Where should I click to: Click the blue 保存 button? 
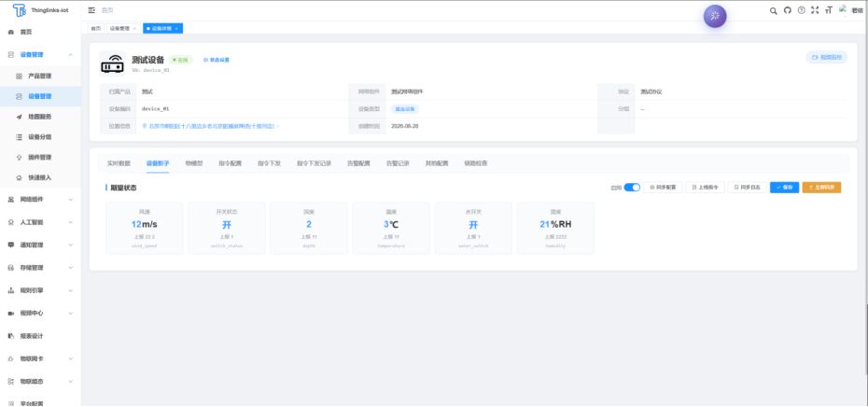[784, 188]
